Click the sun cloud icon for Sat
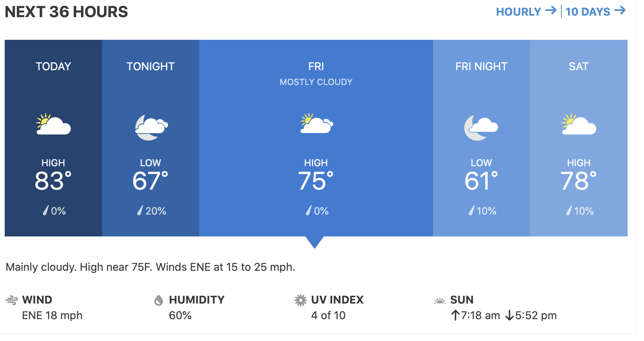Viewport: 644px width, 341px height. pos(579,124)
